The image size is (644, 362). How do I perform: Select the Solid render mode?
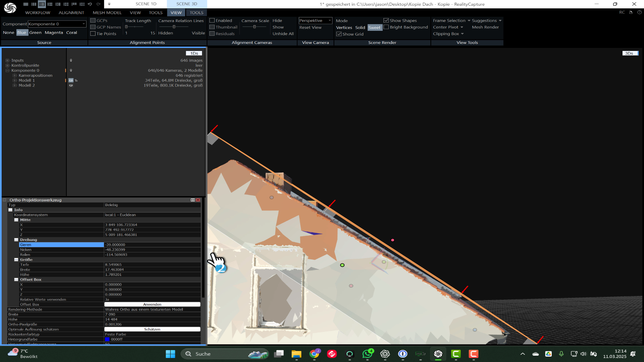click(x=360, y=27)
